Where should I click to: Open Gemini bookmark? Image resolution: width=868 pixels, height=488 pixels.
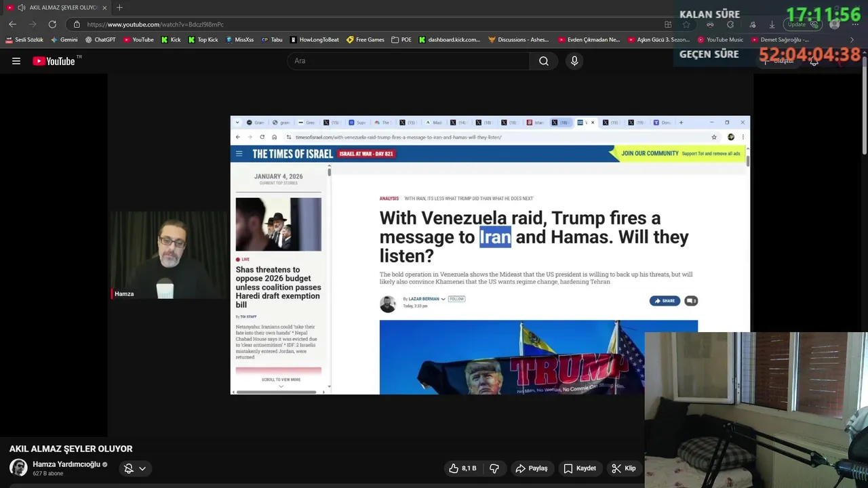point(64,40)
